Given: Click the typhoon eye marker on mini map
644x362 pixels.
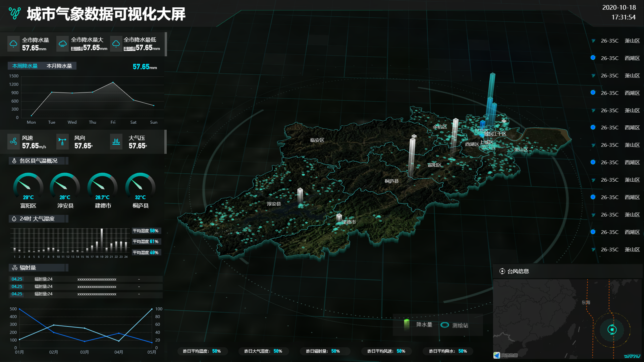Looking at the screenshot, I should (x=612, y=329).
